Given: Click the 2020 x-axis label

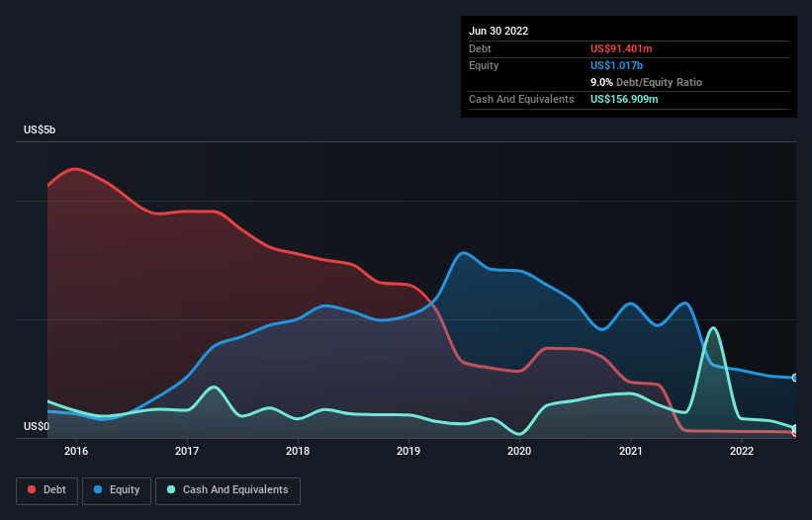Looking at the screenshot, I should (519, 451).
